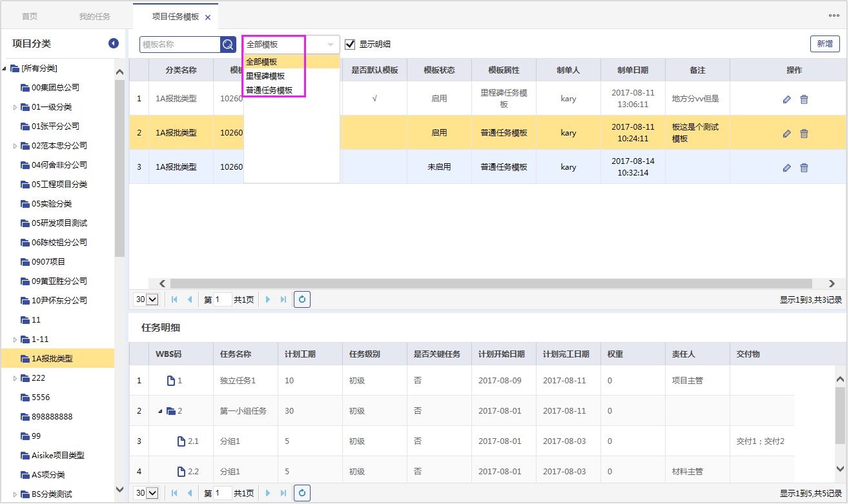Click the 新增 button
This screenshot has height=504, width=849.
click(825, 44)
